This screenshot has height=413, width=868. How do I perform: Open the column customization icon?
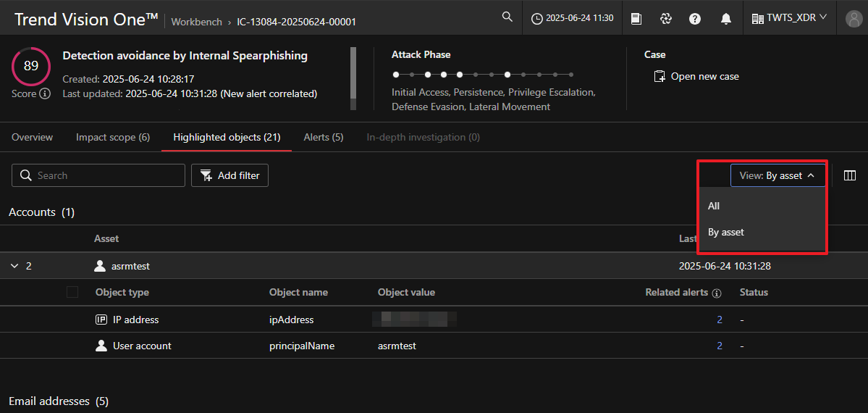(x=850, y=175)
